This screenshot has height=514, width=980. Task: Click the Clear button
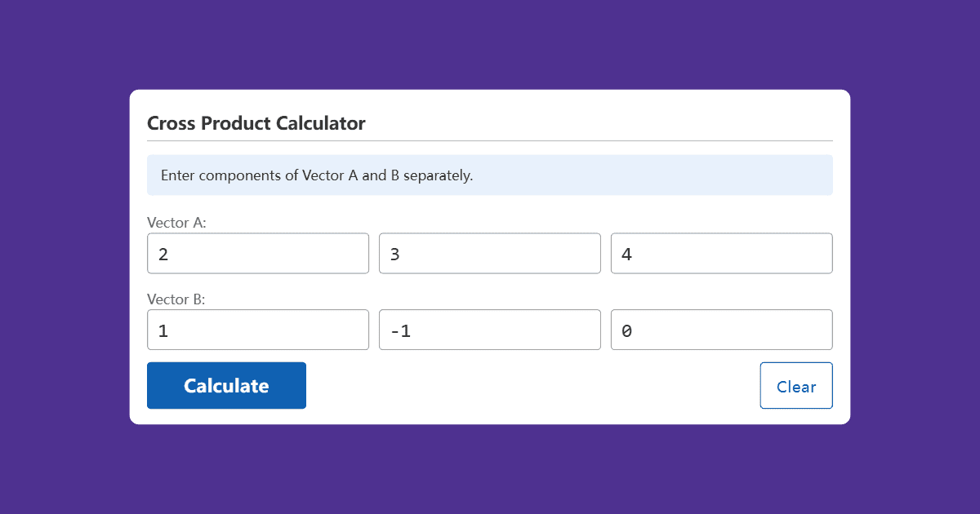point(795,385)
